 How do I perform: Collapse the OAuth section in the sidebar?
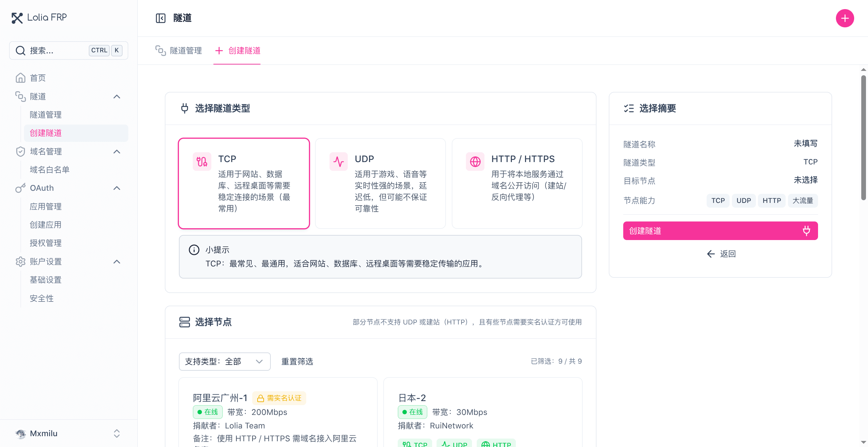tap(116, 188)
